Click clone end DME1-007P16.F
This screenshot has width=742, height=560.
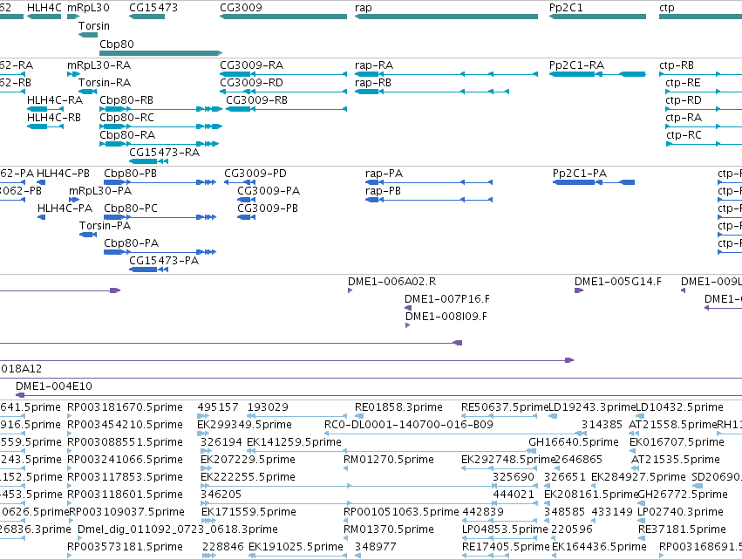point(446,299)
